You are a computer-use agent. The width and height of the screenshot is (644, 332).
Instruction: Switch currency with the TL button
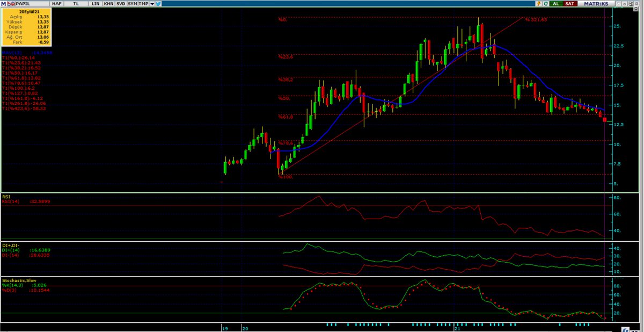pyautogui.click(x=76, y=3)
